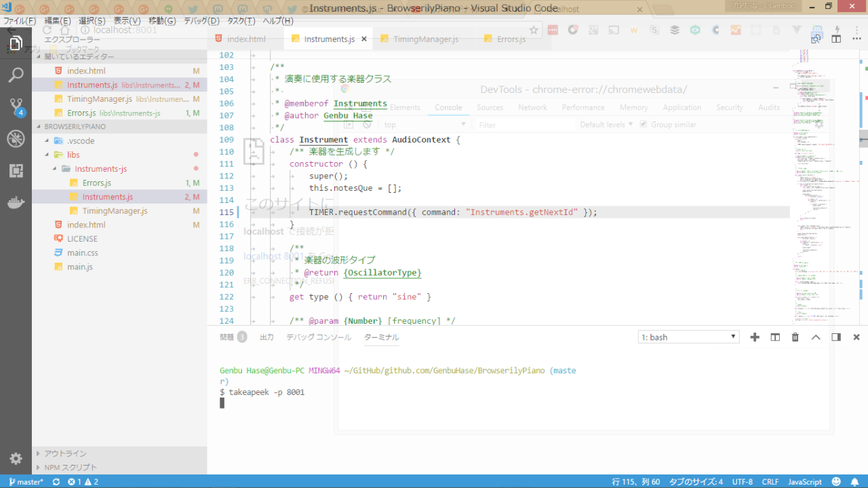This screenshot has width=868, height=488.
Task: Click the master* branch in status bar
Action: point(26,482)
